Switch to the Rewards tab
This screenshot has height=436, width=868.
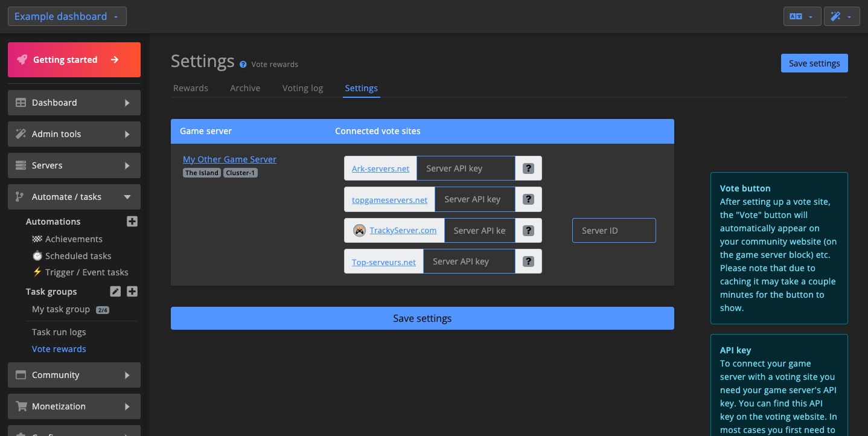[x=191, y=88]
